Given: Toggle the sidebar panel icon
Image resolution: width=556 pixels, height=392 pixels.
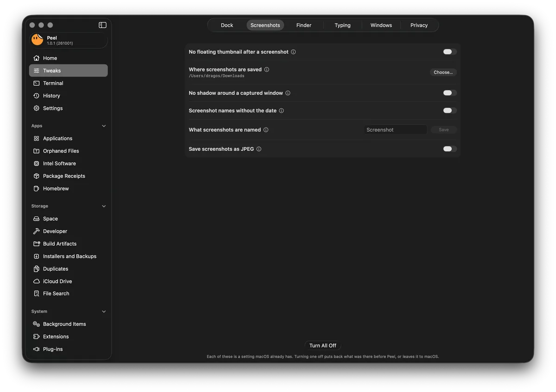Looking at the screenshot, I should 102,25.
